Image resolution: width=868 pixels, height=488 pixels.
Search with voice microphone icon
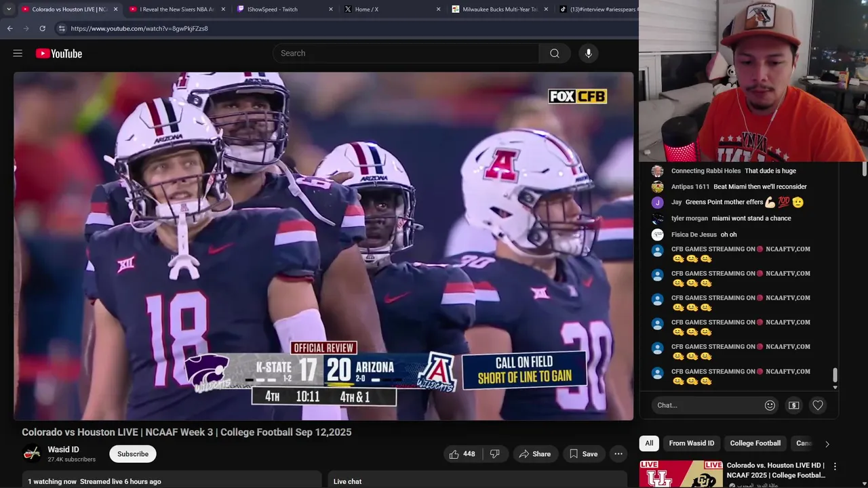pos(589,54)
